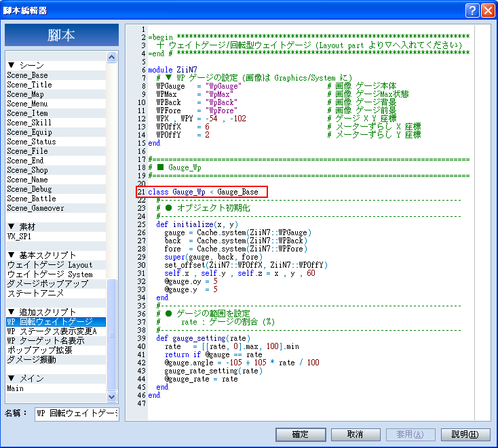Image resolution: width=498 pixels, height=448 pixels.
Task: Select the ▼ シーン section header
Action: (56, 66)
